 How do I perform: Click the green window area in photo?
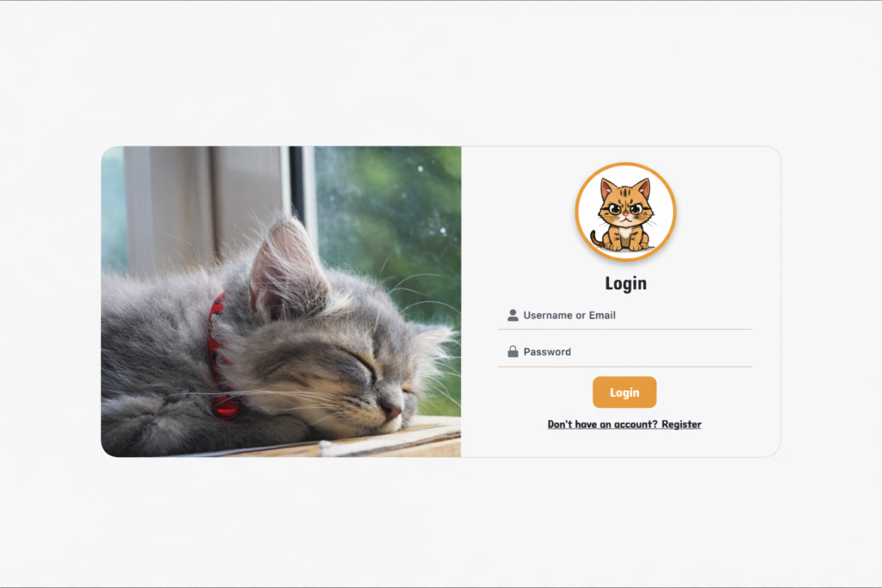388,225
